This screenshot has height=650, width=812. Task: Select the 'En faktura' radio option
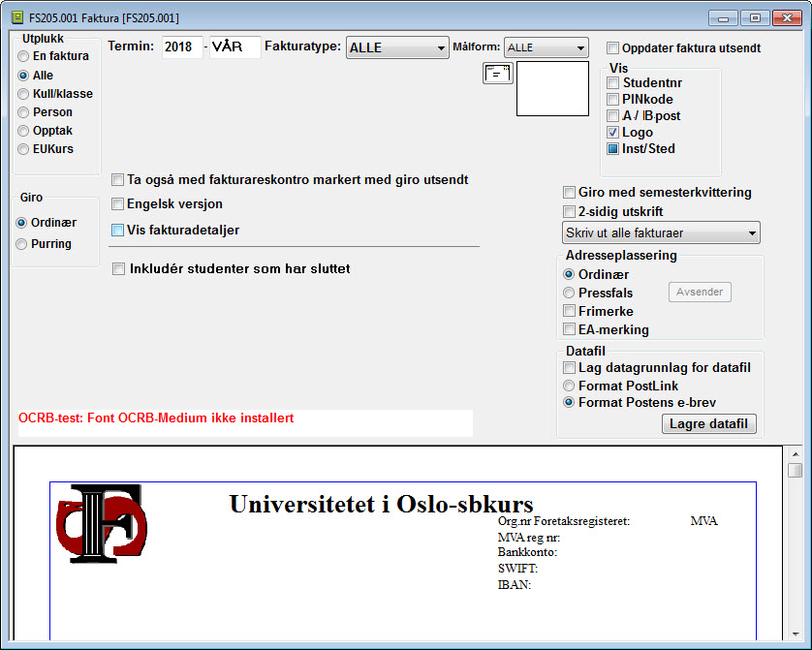coord(23,56)
